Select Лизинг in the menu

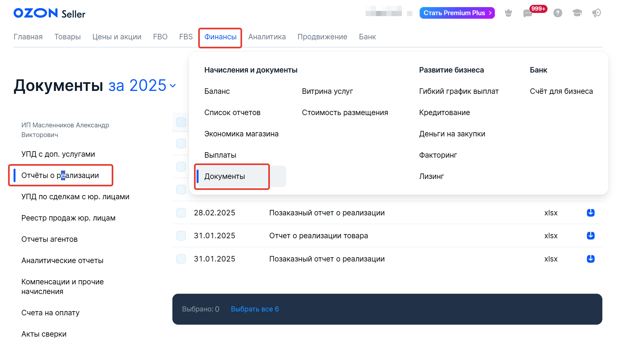[x=432, y=176]
